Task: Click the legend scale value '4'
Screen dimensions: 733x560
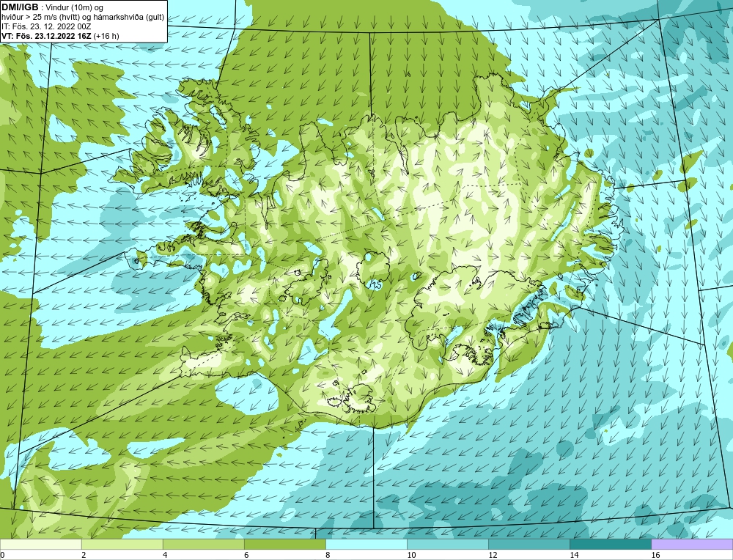Action: click(x=165, y=555)
